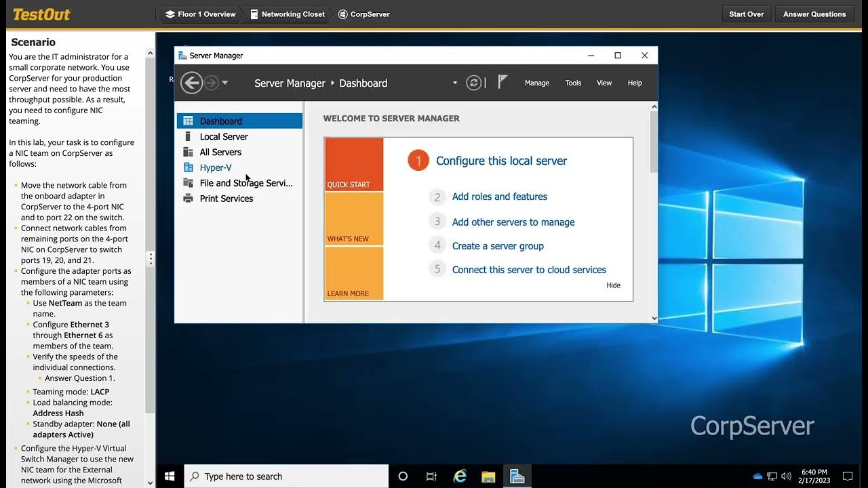The height and width of the screenshot is (488, 868).
Task: Refresh the Server Manager dashboard
Action: pyautogui.click(x=474, y=83)
